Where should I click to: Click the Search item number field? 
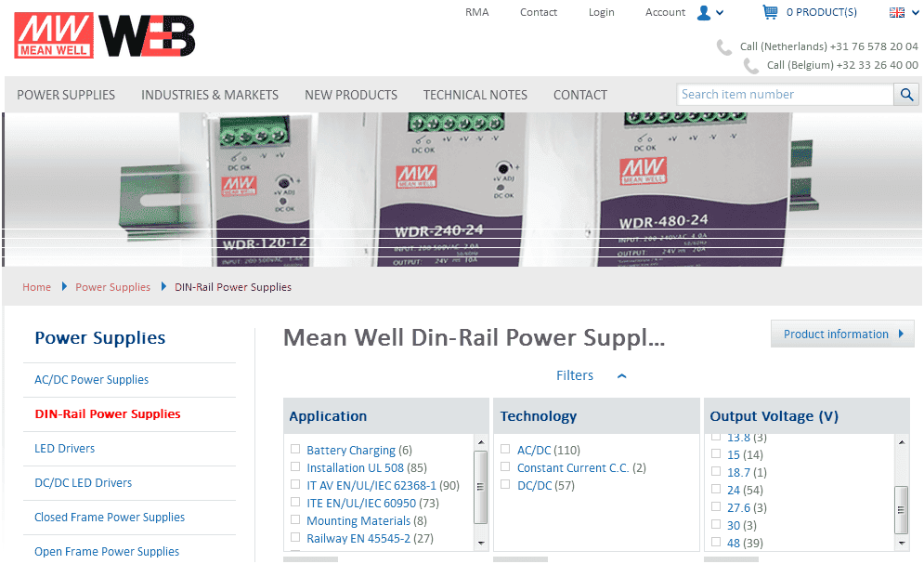[x=785, y=94]
